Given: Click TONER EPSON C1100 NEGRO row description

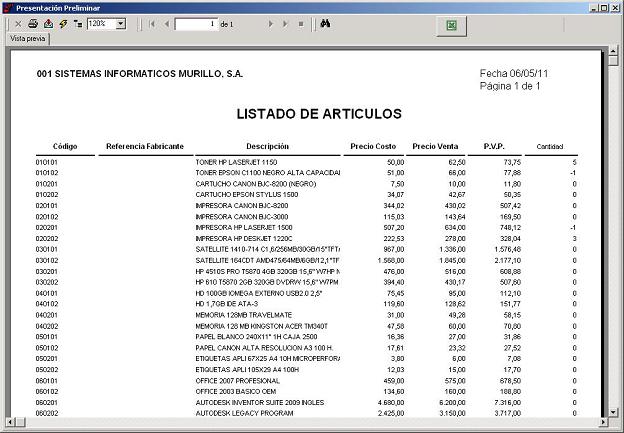Looking at the screenshot, I should (268, 173).
